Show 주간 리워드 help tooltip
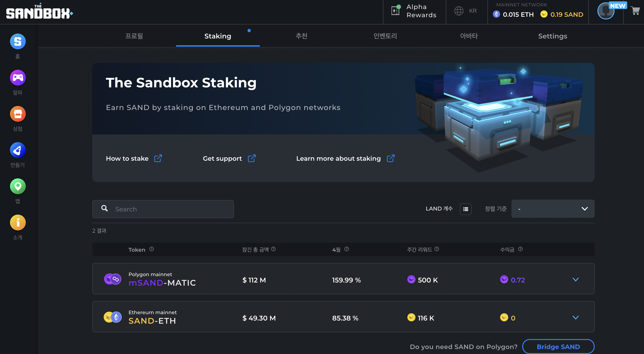Image resolution: width=644 pixels, height=354 pixels. tap(437, 249)
